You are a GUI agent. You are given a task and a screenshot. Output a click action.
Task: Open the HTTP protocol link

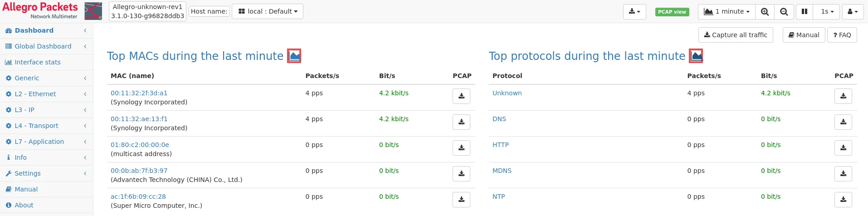tap(501, 145)
